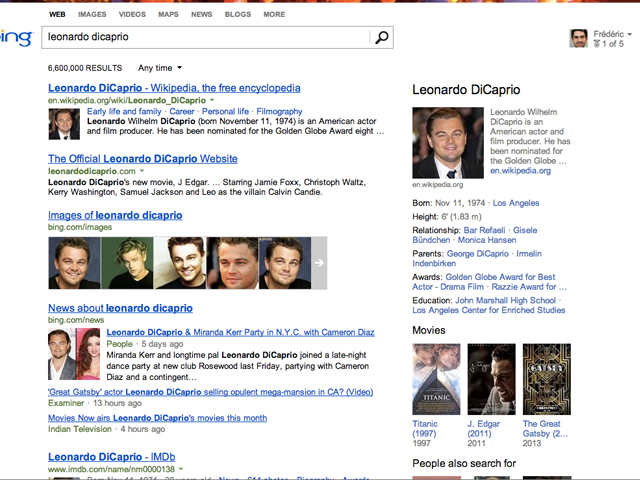Image resolution: width=640 pixels, height=480 pixels.
Task: Click the 6,600,000 RESULTS count text
Action: pyautogui.click(x=85, y=68)
